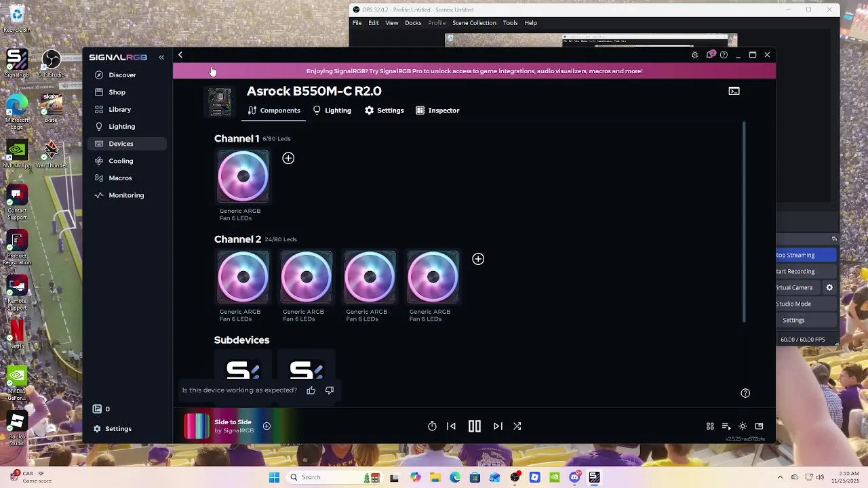This screenshot has height=488, width=868.
Task: Open notifications bell with badge
Action: (x=709, y=55)
